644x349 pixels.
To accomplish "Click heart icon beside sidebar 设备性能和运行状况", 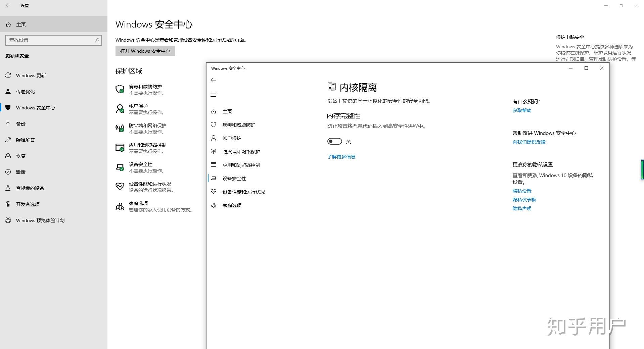I will (213, 192).
